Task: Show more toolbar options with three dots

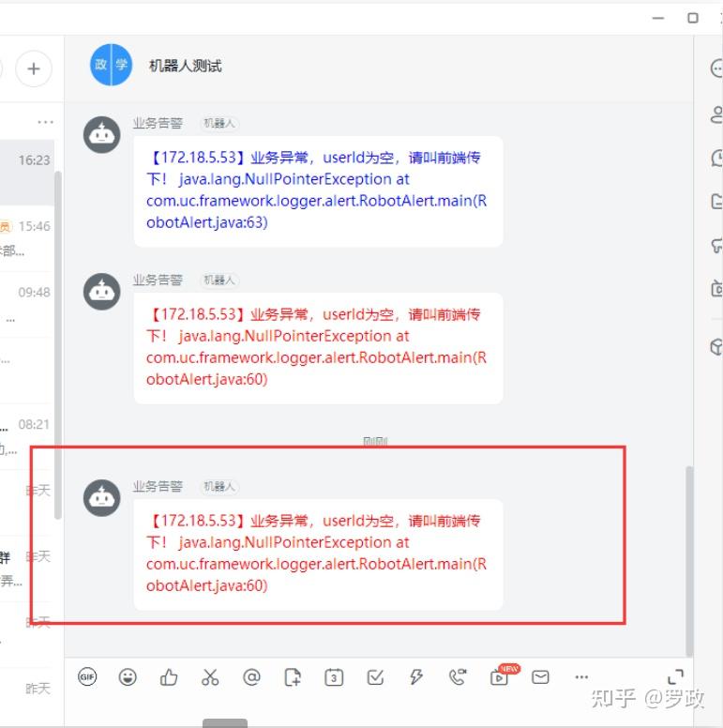Action: (581, 677)
